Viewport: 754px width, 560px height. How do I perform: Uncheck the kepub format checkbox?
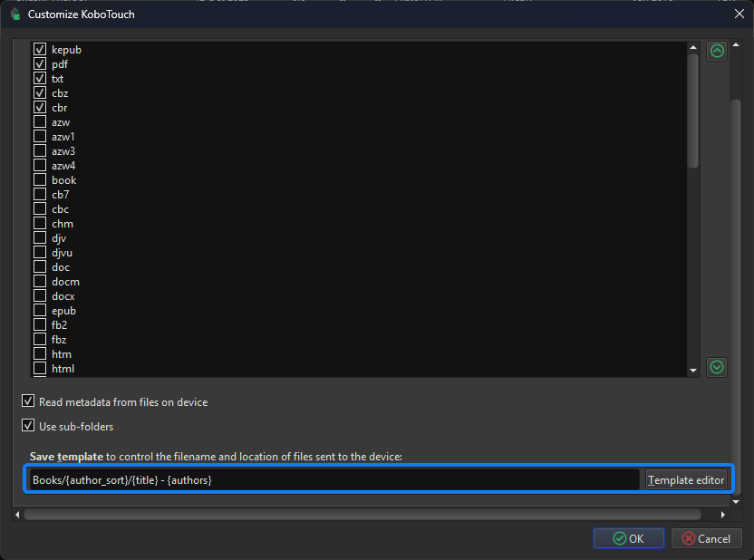40,50
